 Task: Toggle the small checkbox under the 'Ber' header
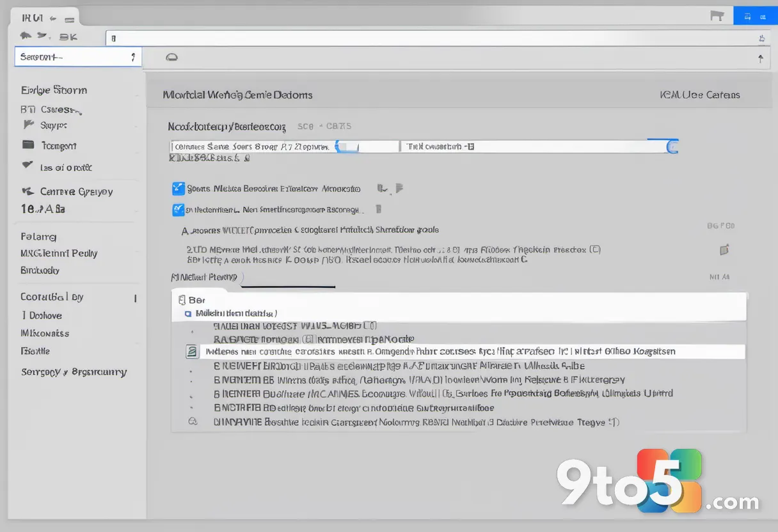tap(188, 314)
